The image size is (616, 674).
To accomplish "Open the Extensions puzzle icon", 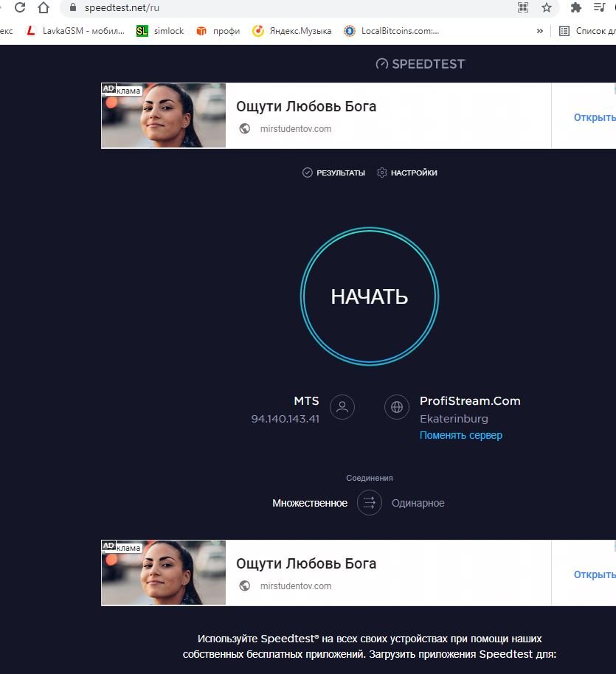I will [576, 7].
